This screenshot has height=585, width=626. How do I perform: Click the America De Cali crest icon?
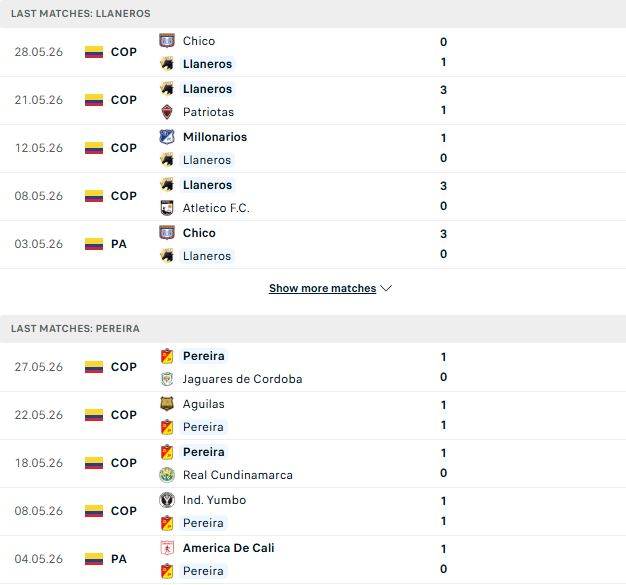pyautogui.click(x=167, y=548)
